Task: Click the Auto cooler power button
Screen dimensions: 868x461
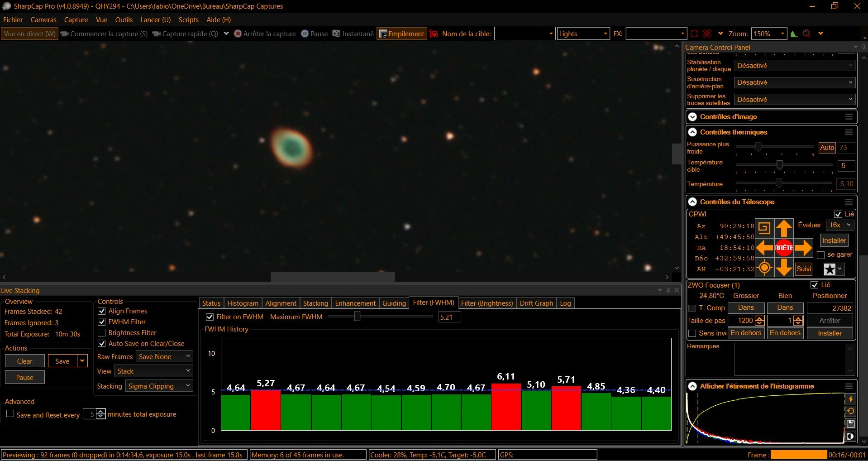Action: click(827, 148)
